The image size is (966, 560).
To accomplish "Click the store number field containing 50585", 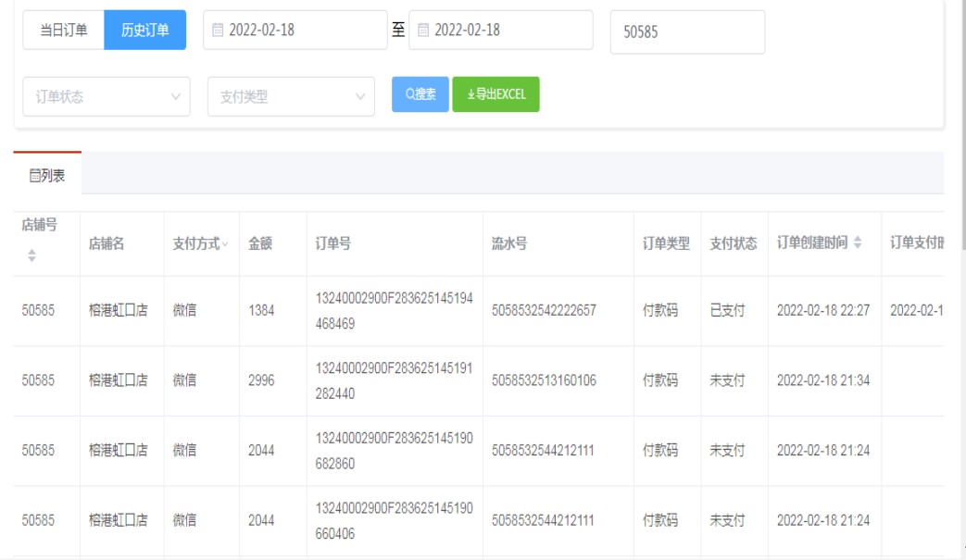I will pos(687,32).
